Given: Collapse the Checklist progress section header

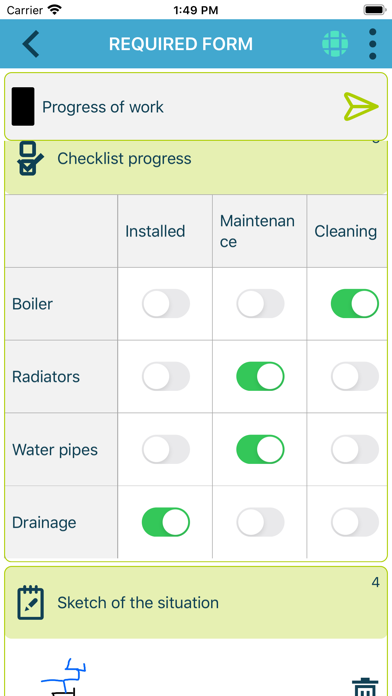Looking at the screenshot, I should (x=196, y=167).
